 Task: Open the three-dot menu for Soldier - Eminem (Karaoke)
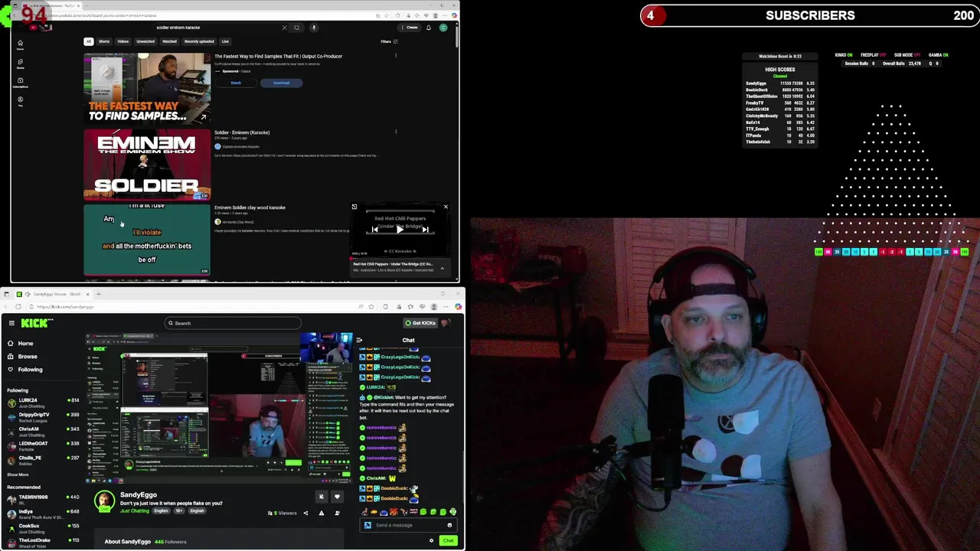[396, 132]
